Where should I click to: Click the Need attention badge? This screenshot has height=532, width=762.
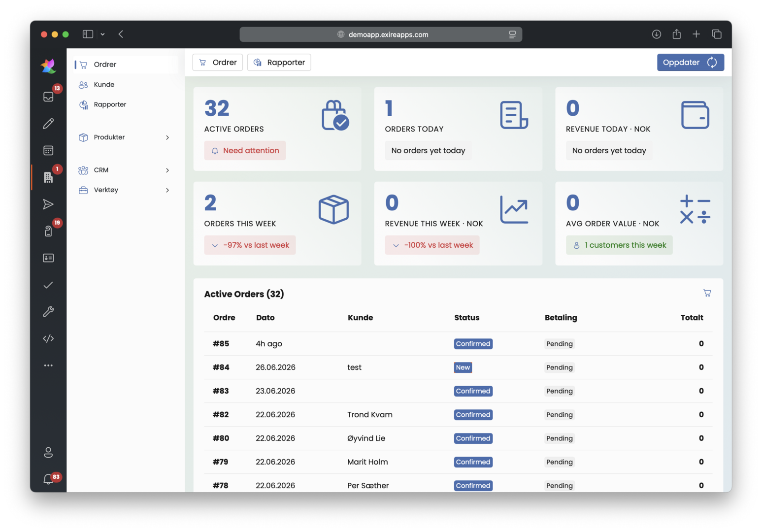[245, 151]
